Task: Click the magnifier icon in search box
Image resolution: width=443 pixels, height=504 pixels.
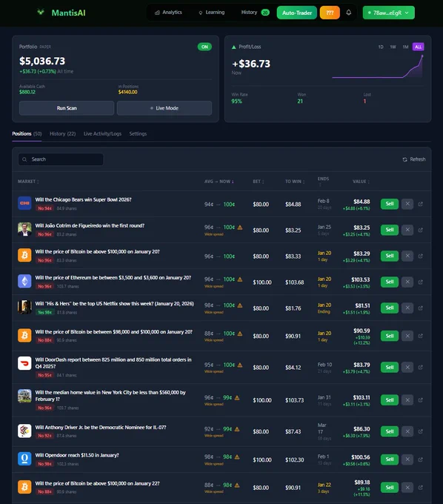Action: coord(24,159)
